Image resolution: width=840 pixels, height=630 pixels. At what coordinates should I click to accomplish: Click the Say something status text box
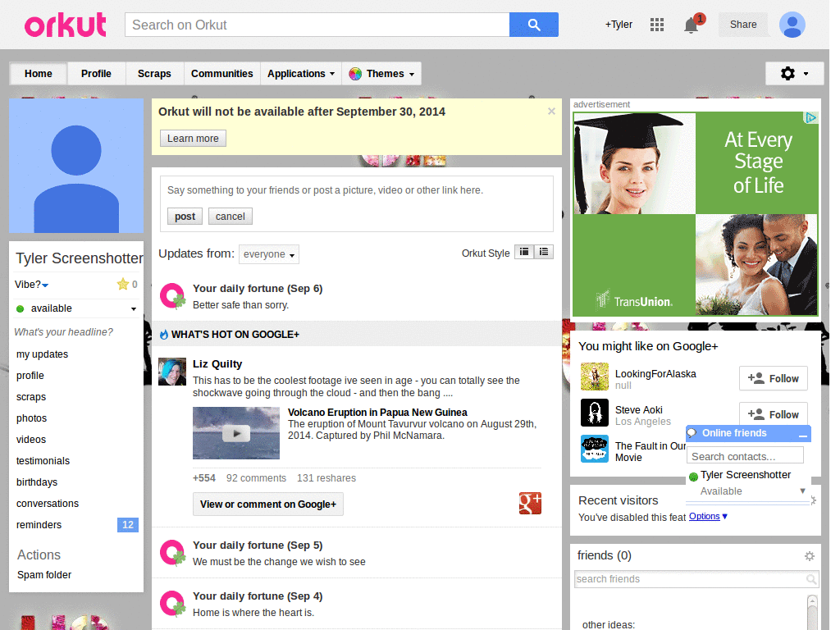pos(357,190)
